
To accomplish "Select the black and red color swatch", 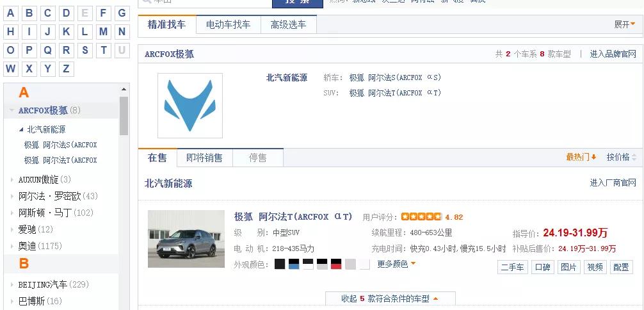I will [x=336, y=264].
